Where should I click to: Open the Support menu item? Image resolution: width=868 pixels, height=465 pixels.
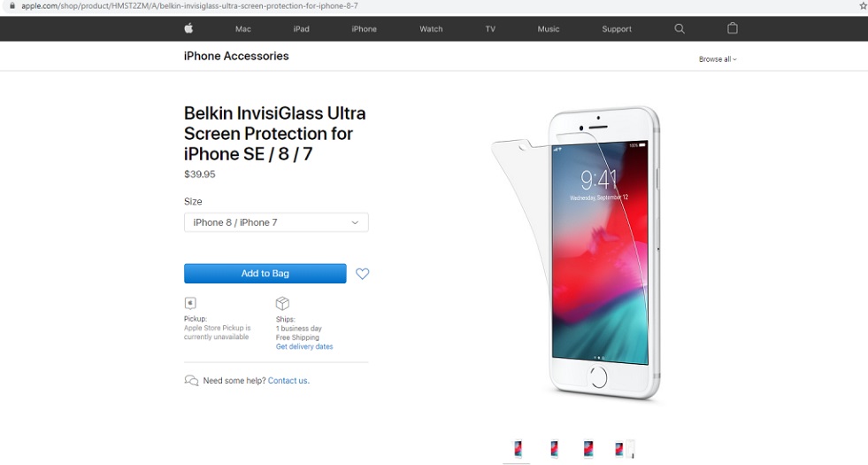coord(617,29)
